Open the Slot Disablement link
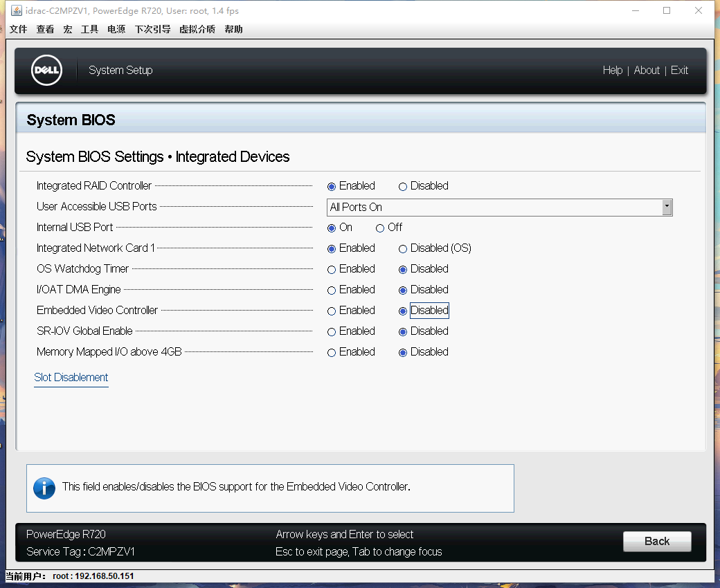 click(71, 378)
